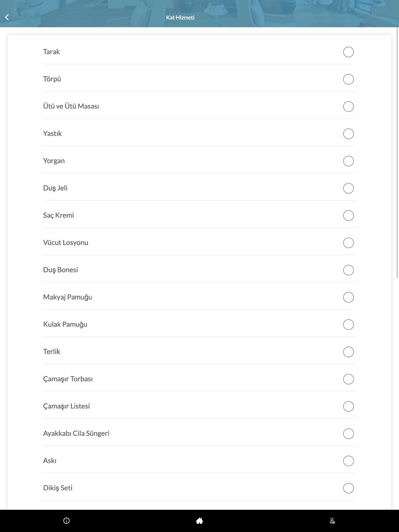Open the concierge icon in bottom bar
Viewport: 399px width, 532px height.
pos(332,520)
